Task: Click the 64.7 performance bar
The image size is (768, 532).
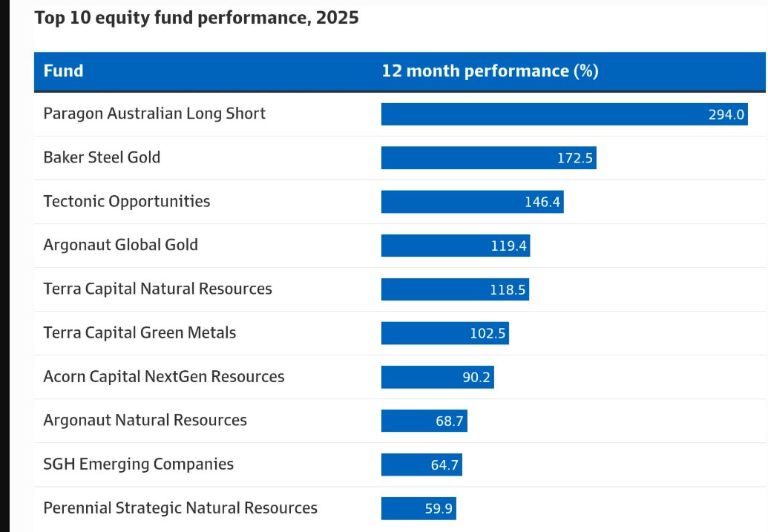Action: pyautogui.click(x=421, y=464)
